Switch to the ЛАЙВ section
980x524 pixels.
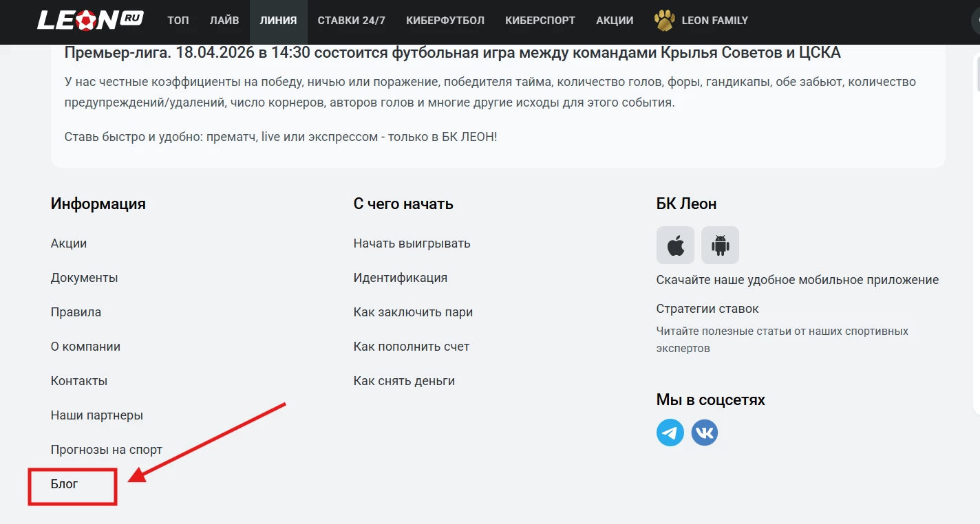point(224,21)
